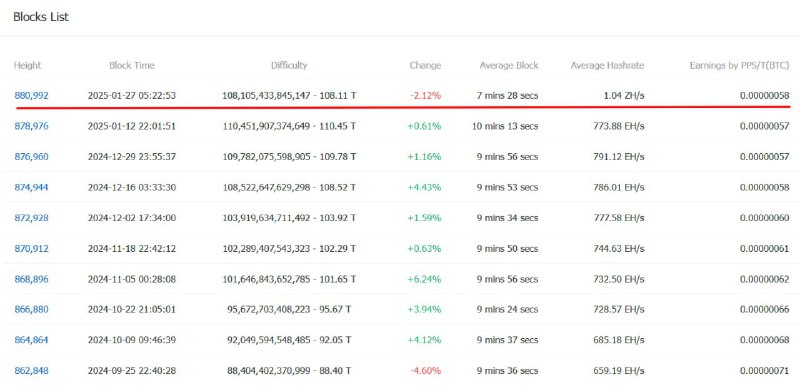
Task: Click the 0.00000068 earnings value
Action: 765,340
